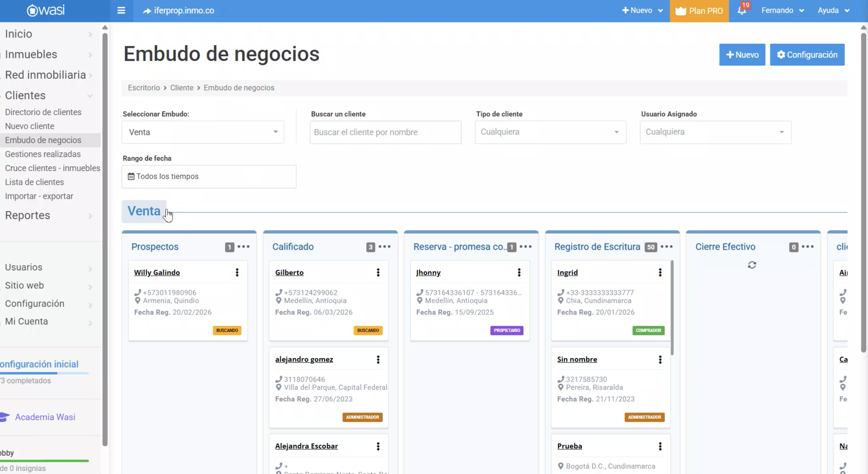Open Prospectos column options ellipsis
868x474 pixels.
click(x=243, y=247)
